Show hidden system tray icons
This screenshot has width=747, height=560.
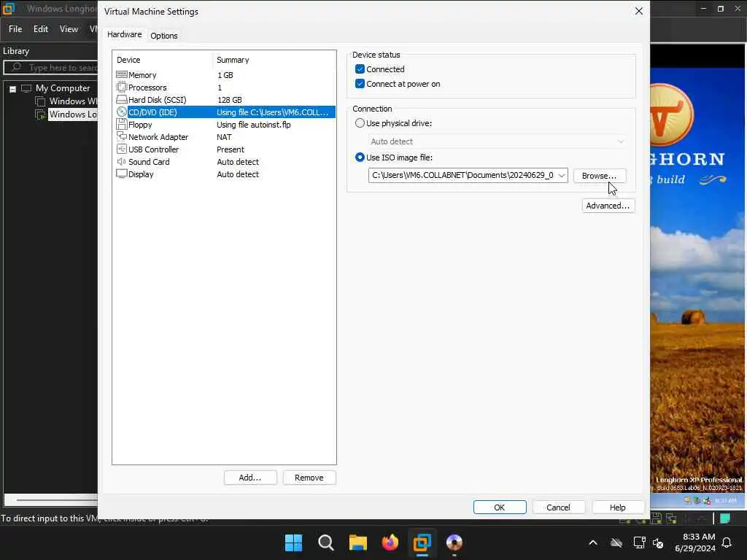[x=593, y=542]
